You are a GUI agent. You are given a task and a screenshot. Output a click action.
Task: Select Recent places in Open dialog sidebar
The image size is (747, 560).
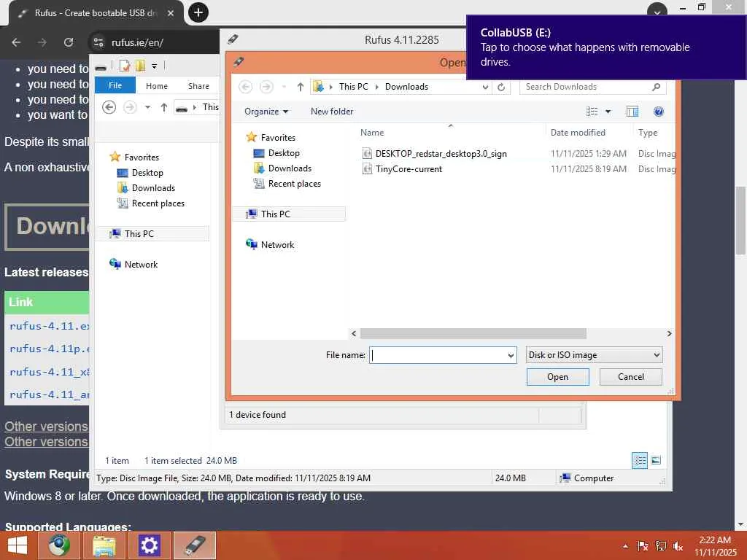pyautogui.click(x=295, y=183)
